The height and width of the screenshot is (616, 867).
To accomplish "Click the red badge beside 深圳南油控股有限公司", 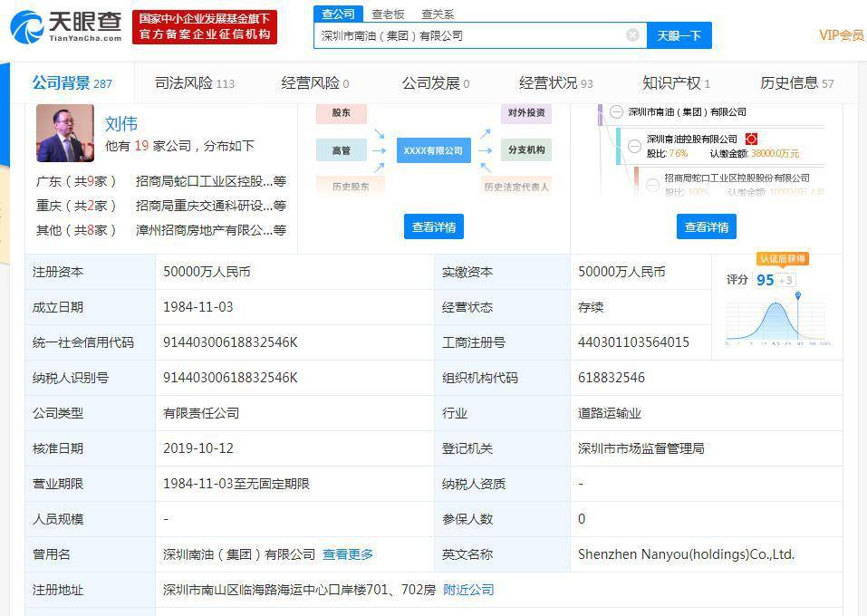I will click(751, 139).
